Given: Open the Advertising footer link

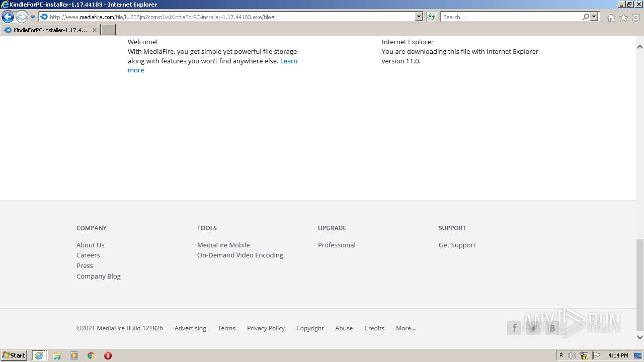Looking at the screenshot, I should click(190, 328).
